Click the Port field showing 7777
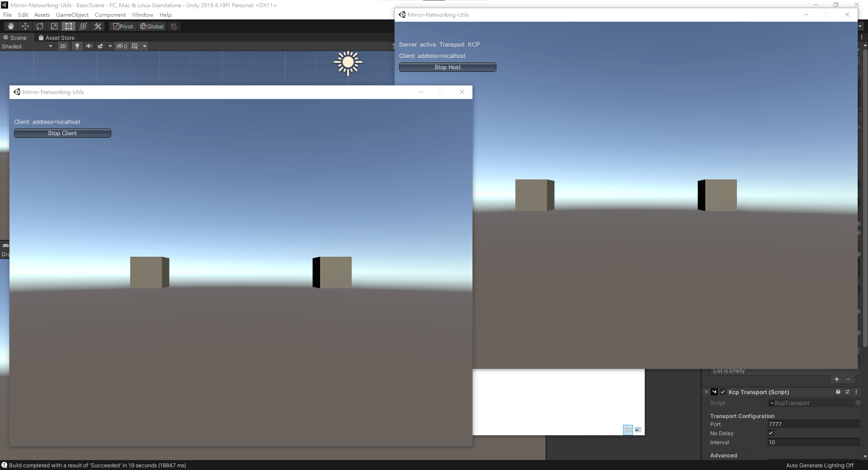This screenshot has height=470, width=868. click(x=814, y=424)
